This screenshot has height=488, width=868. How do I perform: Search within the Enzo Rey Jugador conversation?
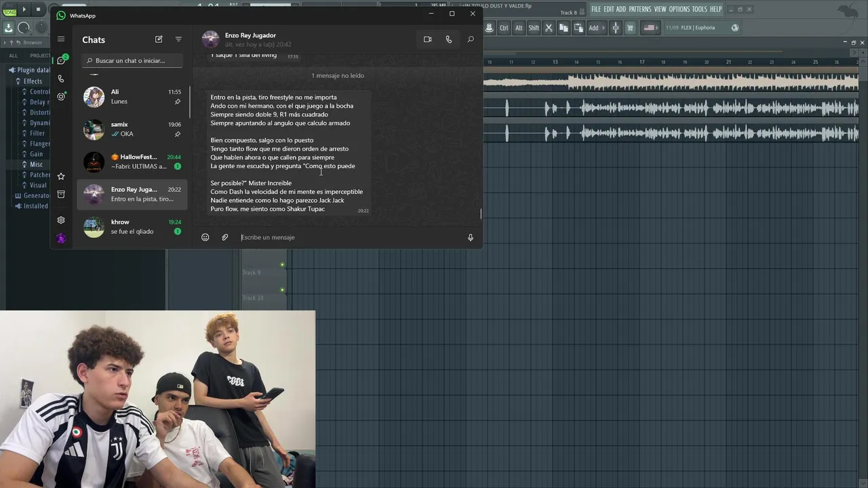[471, 39]
